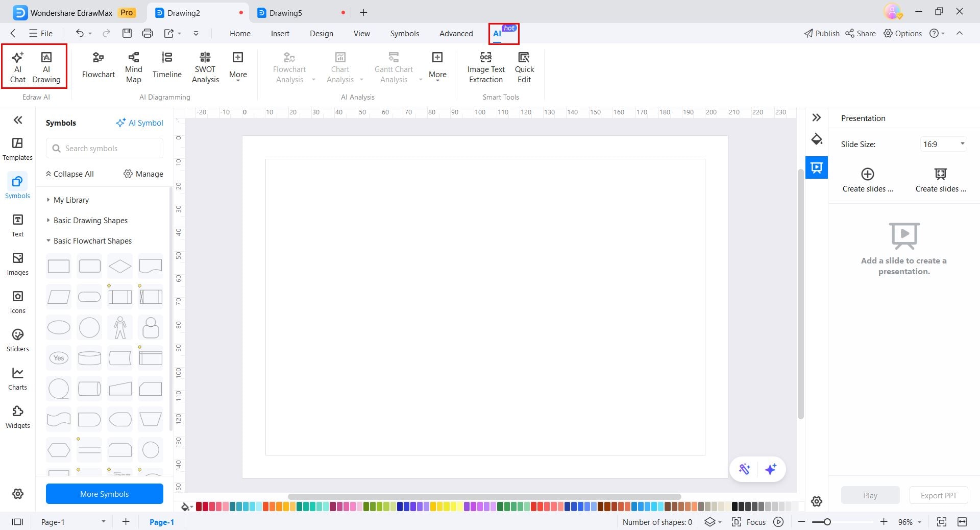Switch to Insert ribbon tab

(x=280, y=33)
